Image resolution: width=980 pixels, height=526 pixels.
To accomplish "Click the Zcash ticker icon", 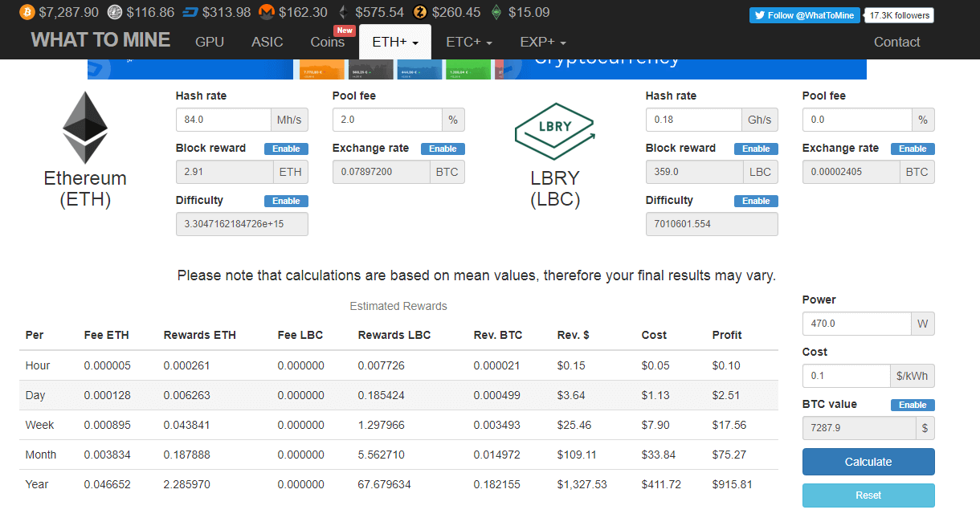I will click(x=420, y=12).
